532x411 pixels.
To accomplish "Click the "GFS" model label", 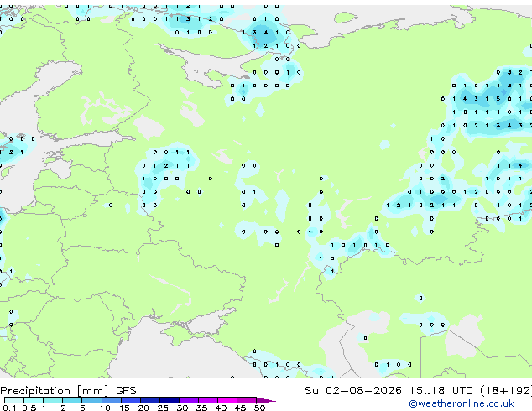I will [x=126, y=391].
